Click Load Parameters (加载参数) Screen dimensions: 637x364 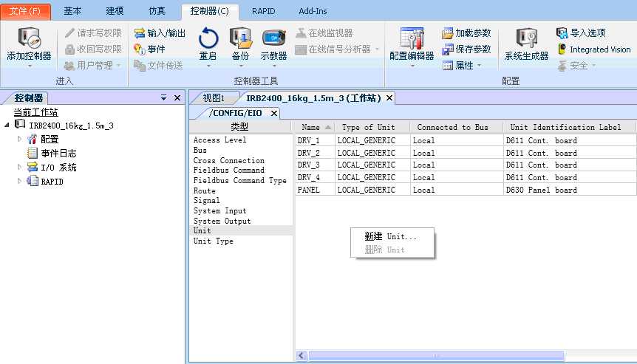point(466,33)
